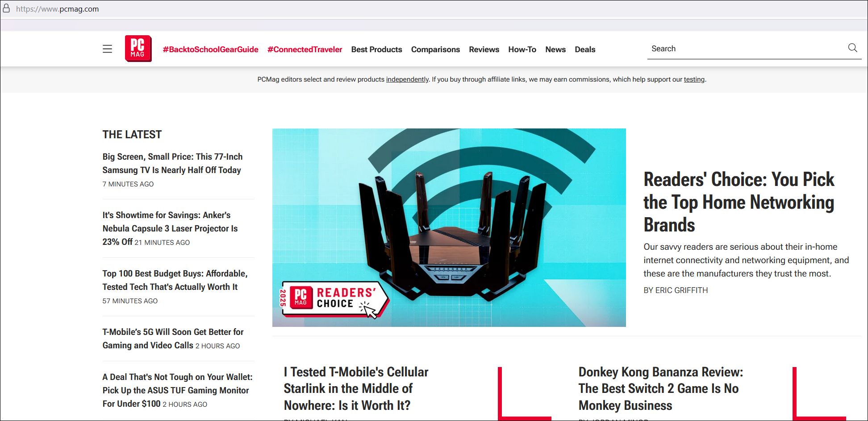Viewport: 868px width, 421px height.
Task: Follow the 'testing' link in disclosure
Action: point(694,79)
